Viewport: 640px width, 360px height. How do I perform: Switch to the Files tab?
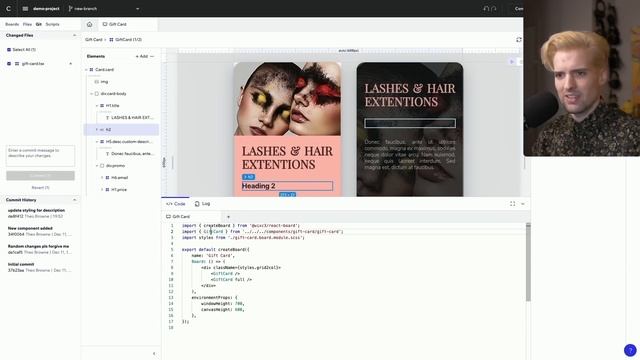(27, 24)
